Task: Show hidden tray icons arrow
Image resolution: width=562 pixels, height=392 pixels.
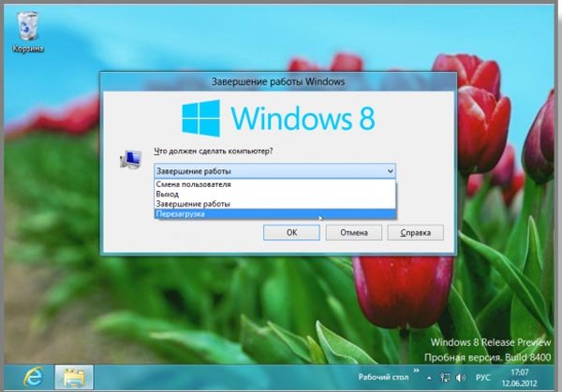Action: [x=429, y=378]
